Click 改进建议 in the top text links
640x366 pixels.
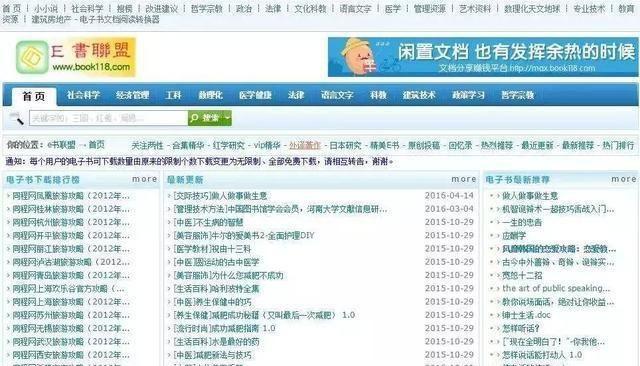pyautogui.click(x=162, y=9)
